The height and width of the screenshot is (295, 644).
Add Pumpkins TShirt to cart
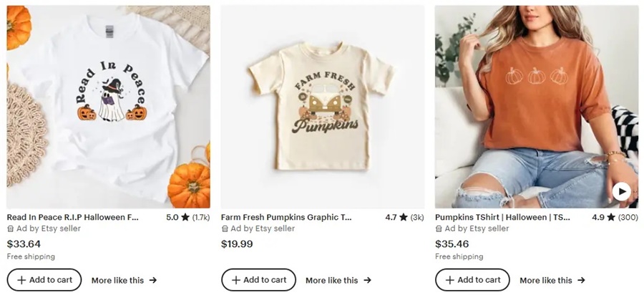click(472, 280)
